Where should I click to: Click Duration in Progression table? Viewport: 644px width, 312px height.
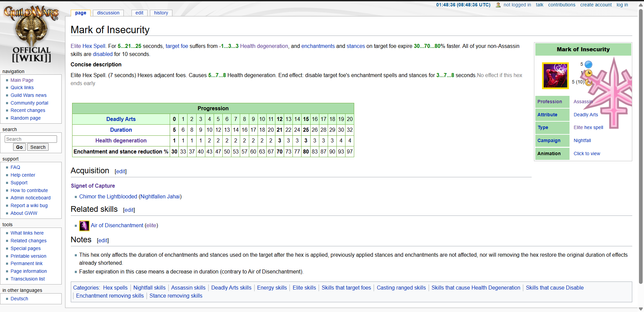[121, 130]
